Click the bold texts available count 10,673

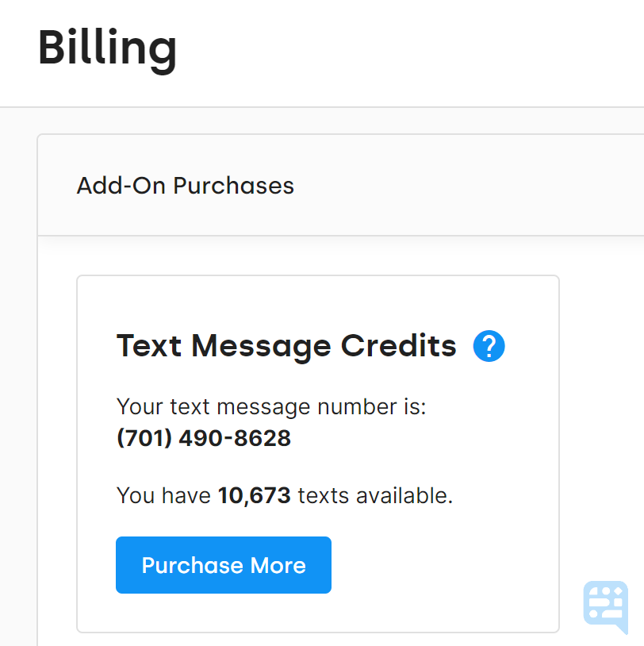coord(254,495)
